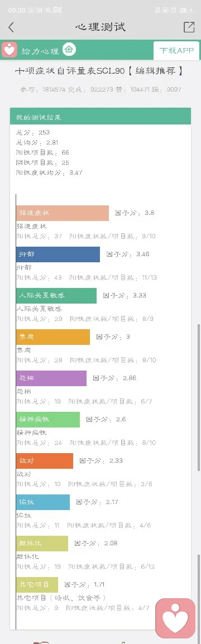Tap the green 人际关系敏感 bar
Screen dimensions: 201x644
tap(56, 296)
